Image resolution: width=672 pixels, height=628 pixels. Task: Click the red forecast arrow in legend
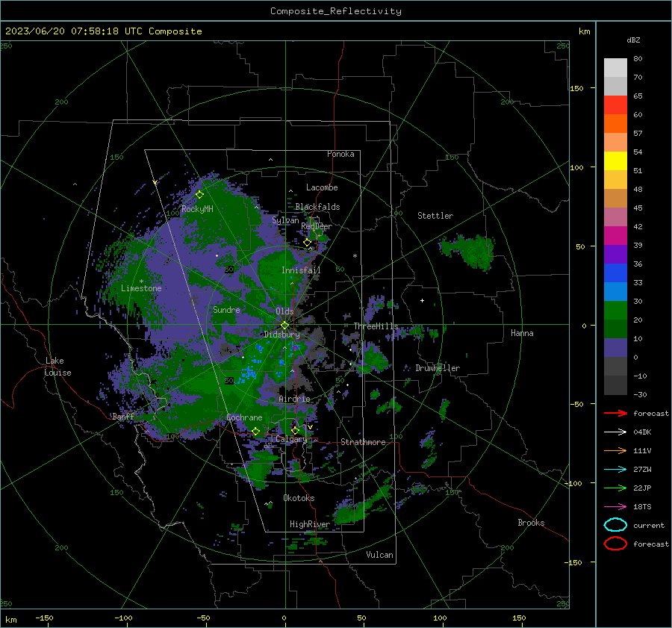pos(615,413)
